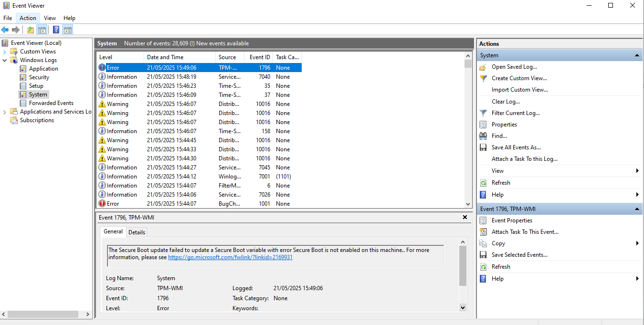Click the Subscriptions icon in tree
Screen dimensions: 644x325
(14, 120)
